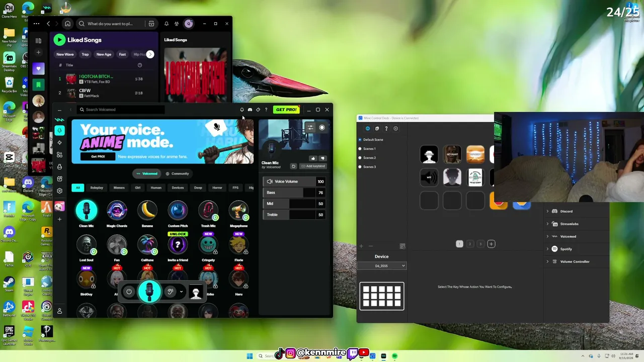Dislike the Clean Mic voice thumbs down

(x=323, y=158)
